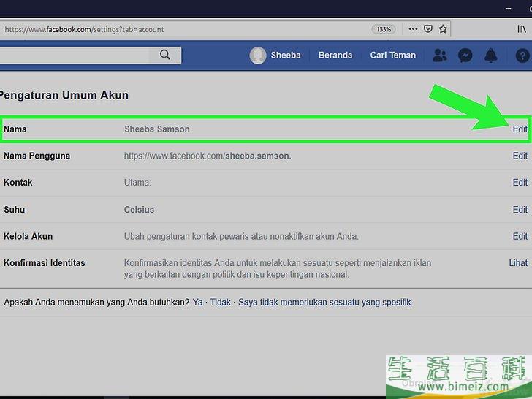Edit the Kontak row
Image resolution: width=532 pixels, height=399 pixels.
(520, 183)
